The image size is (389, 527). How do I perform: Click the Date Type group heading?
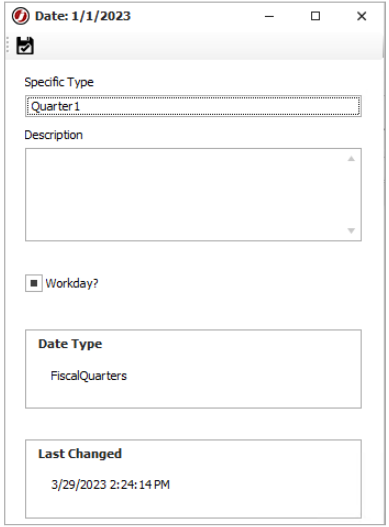[x=70, y=344]
